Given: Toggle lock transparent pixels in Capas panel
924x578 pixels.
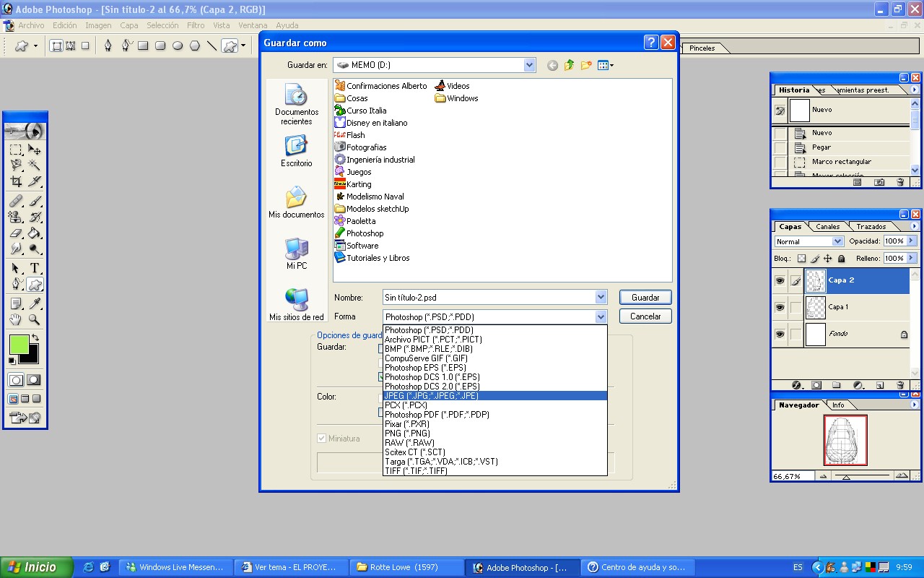Looking at the screenshot, I should 801,259.
